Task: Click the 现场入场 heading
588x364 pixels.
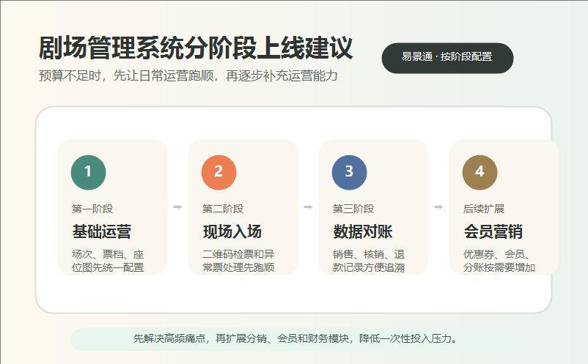Action: coord(232,231)
